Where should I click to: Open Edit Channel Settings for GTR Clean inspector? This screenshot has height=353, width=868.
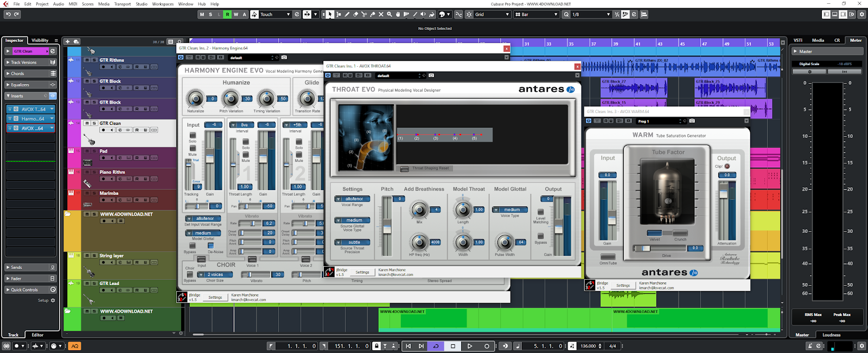click(53, 51)
